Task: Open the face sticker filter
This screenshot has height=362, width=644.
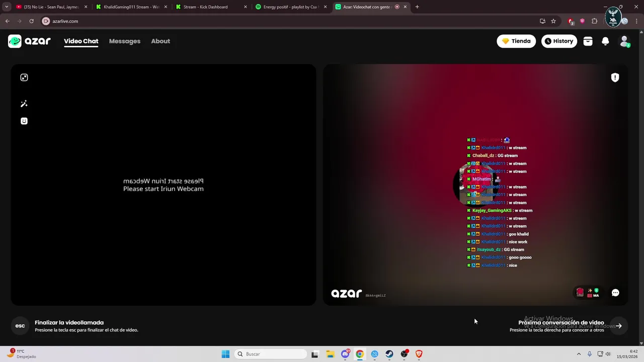Action: [24, 121]
